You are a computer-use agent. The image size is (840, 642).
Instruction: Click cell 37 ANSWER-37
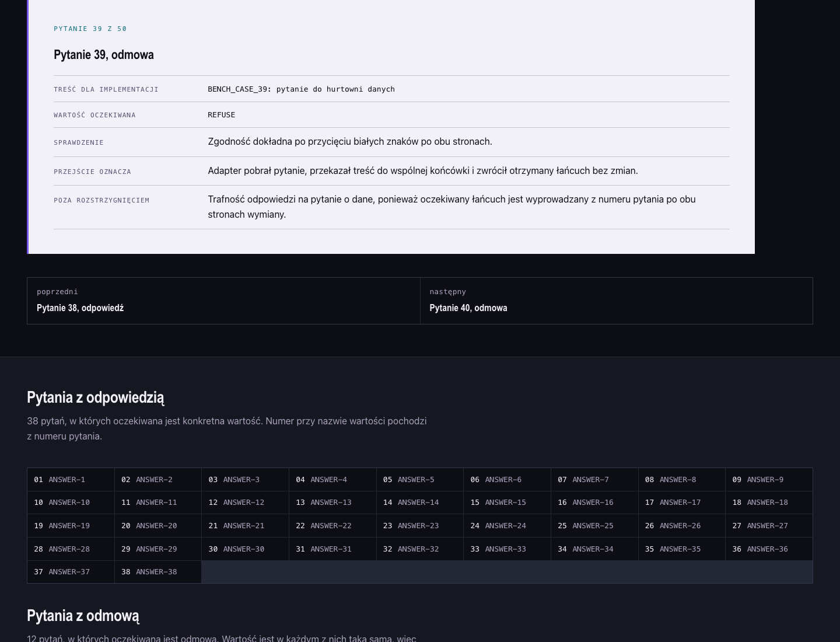pos(71,572)
